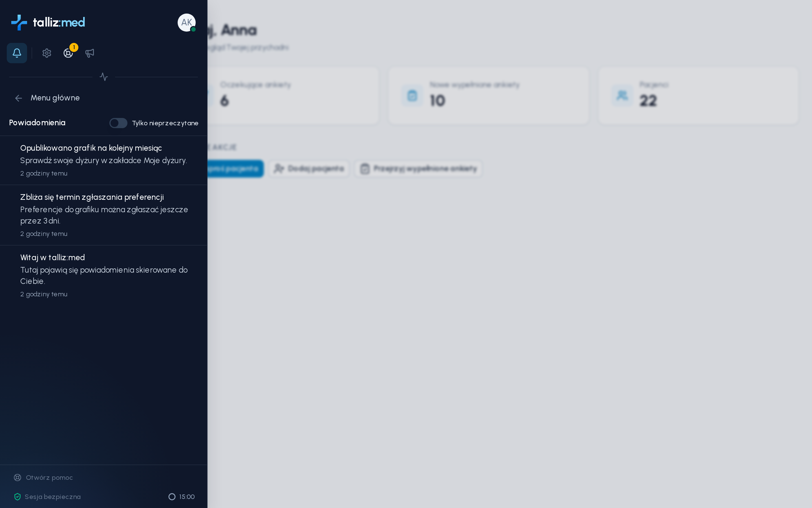Click Nowe wypełnione ankiety card in background
The image size is (812, 508).
pyautogui.click(x=489, y=96)
